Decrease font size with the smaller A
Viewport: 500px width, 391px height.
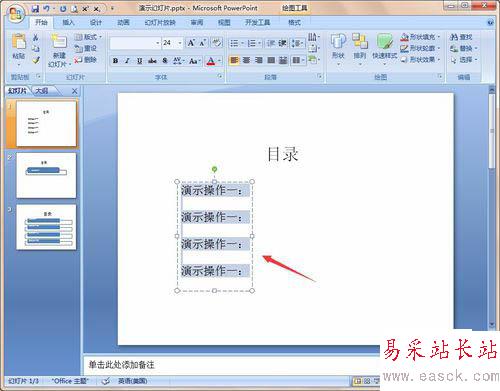tap(203, 43)
